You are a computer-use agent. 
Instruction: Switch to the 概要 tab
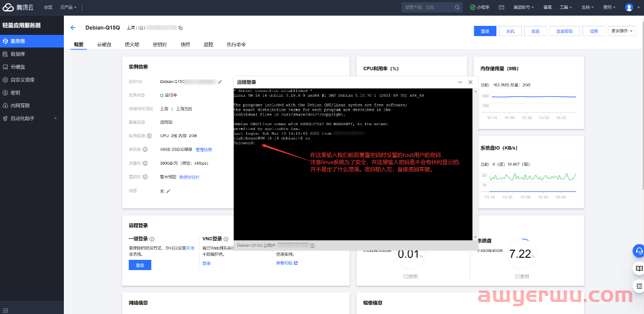pos(78,45)
